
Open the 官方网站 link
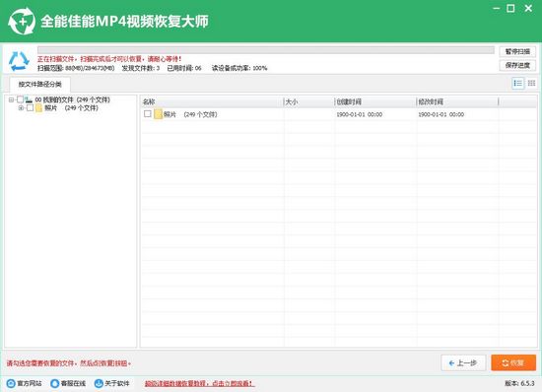pyautogui.click(x=25, y=383)
